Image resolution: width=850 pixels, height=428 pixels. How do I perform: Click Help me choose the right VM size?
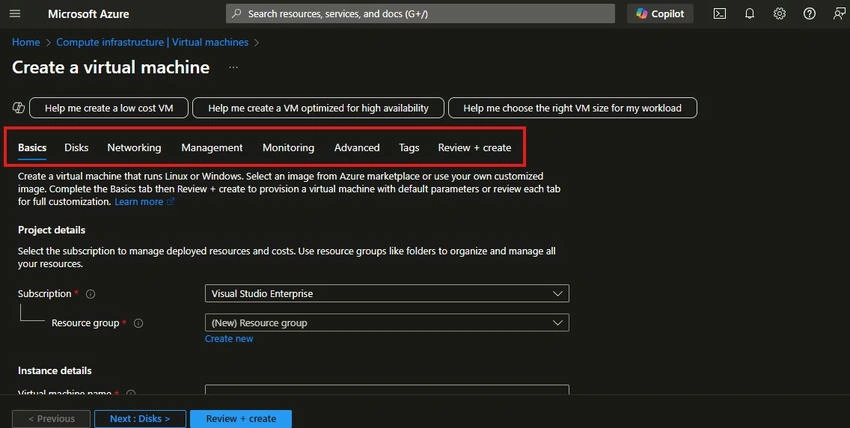pyautogui.click(x=572, y=108)
